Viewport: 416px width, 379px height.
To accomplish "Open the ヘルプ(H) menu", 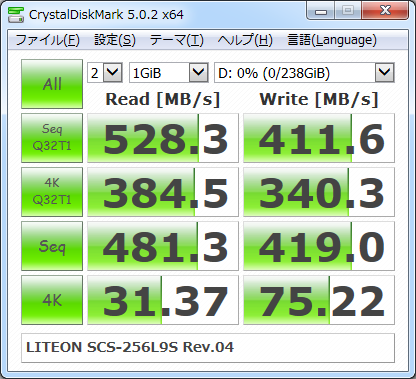I will click(x=245, y=40).
